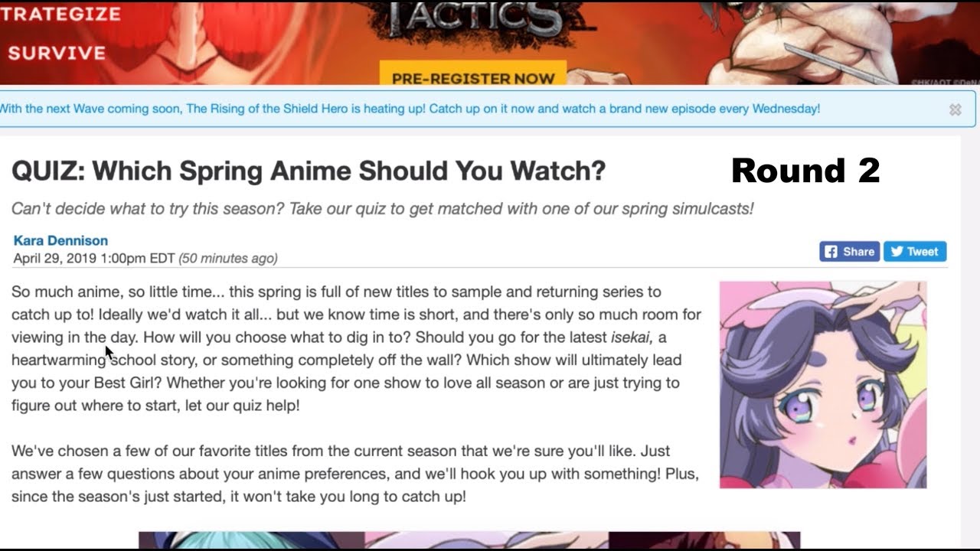Click the PRE-REGISTER NOW ad button
The height and width of the screenshot is (551, 980).
coord(472,75)
